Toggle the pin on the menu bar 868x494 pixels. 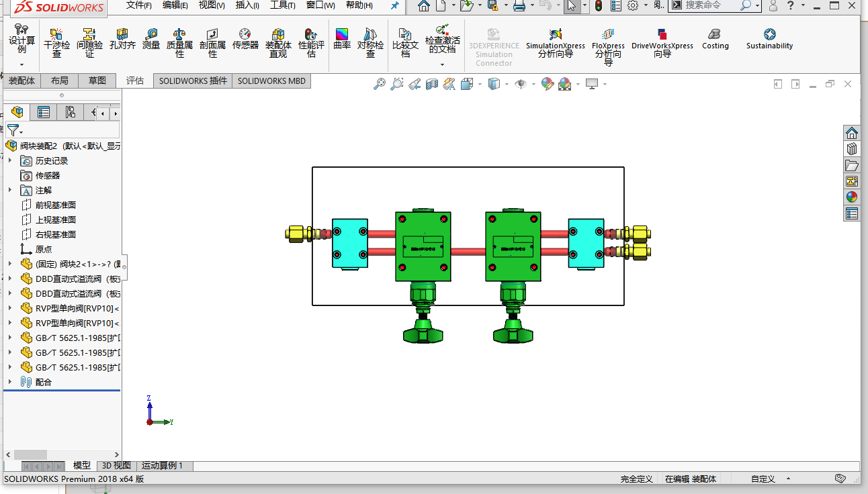click(394, 6)
